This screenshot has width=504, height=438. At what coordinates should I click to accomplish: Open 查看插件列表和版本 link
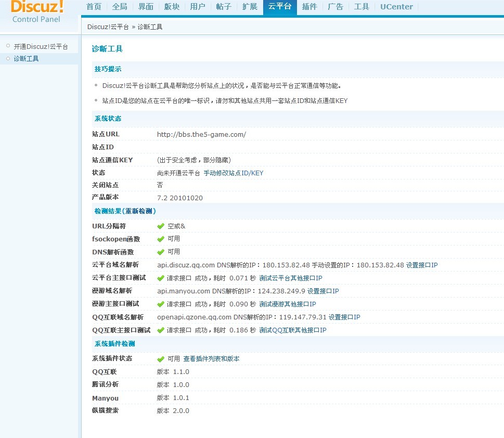[x=212, y=359]
